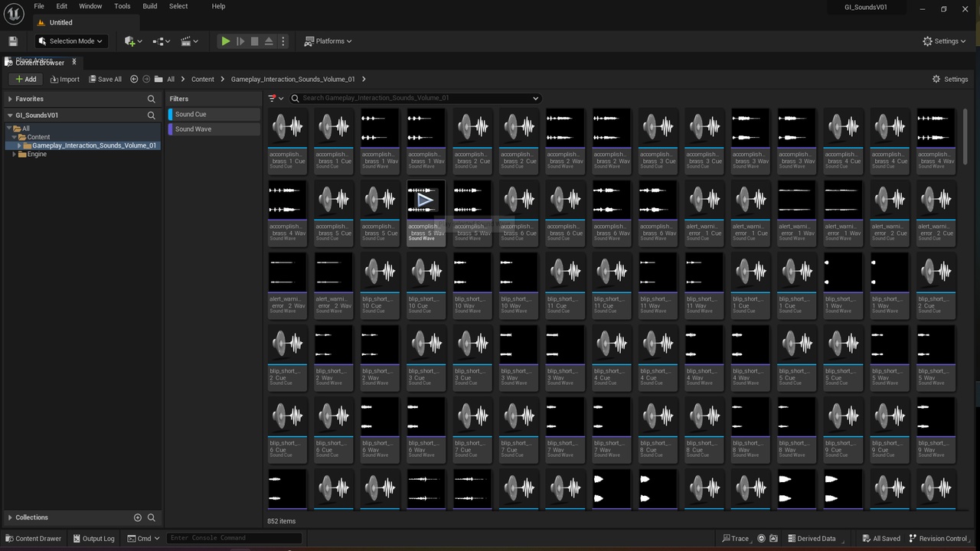
Task: Click the folder icon in breadcrumb path
Action: point(158,79)
